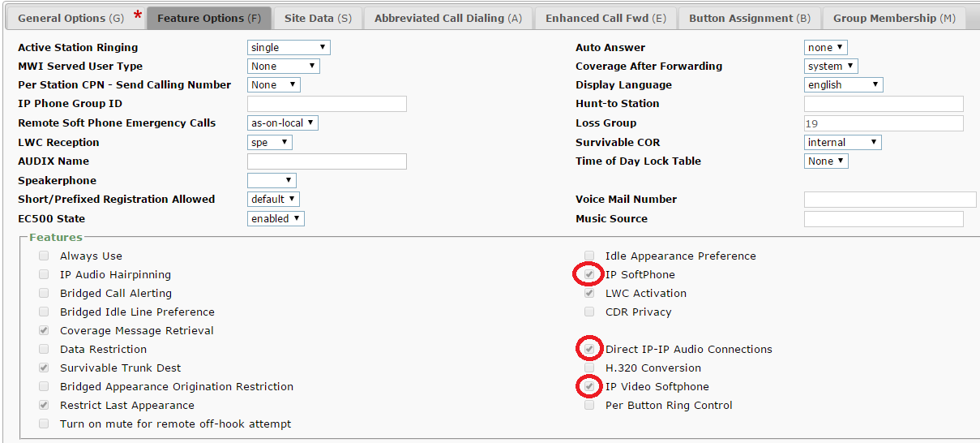Screen dimensions: 980x443
Task: Enable the Data Restriction checkbox
Action: point(44,349)
